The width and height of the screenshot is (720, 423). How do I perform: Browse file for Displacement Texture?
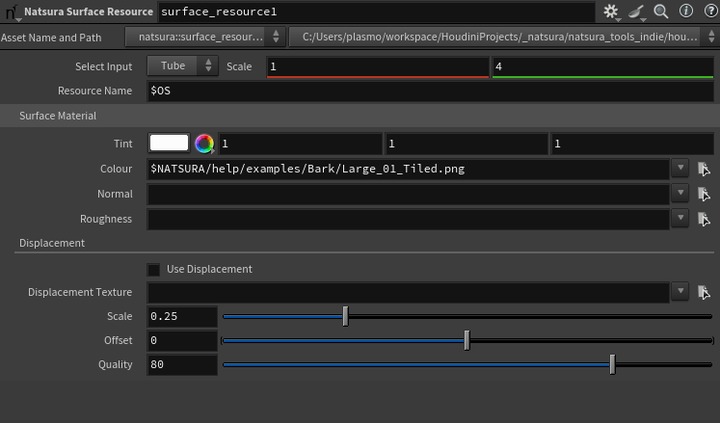tap(704, 292)
